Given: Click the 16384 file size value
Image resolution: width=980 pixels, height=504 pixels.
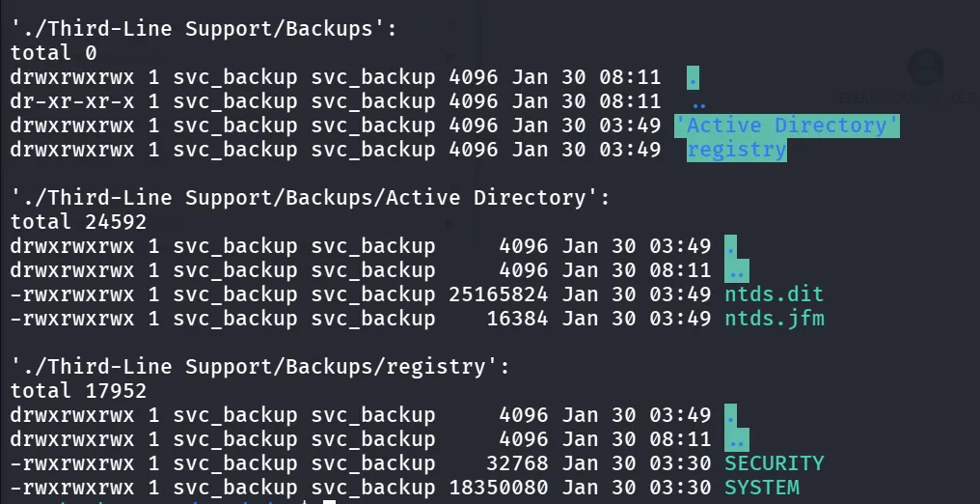Looking at the screenshot, I should 517,319.
